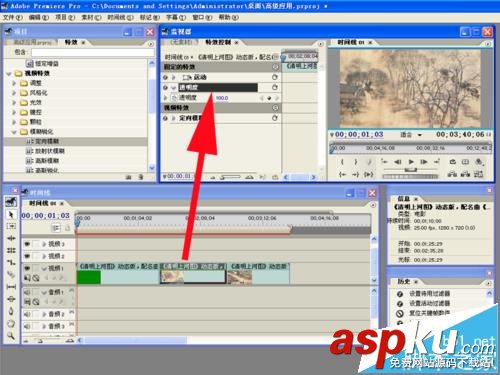
Task: Select the Selection arrow tool
Action: pos(11,214)
